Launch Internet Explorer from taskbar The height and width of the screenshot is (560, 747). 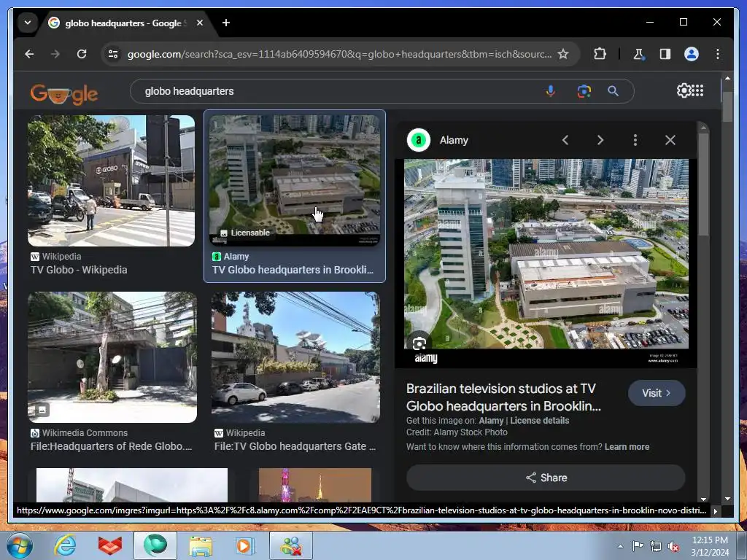pos(65,545)
